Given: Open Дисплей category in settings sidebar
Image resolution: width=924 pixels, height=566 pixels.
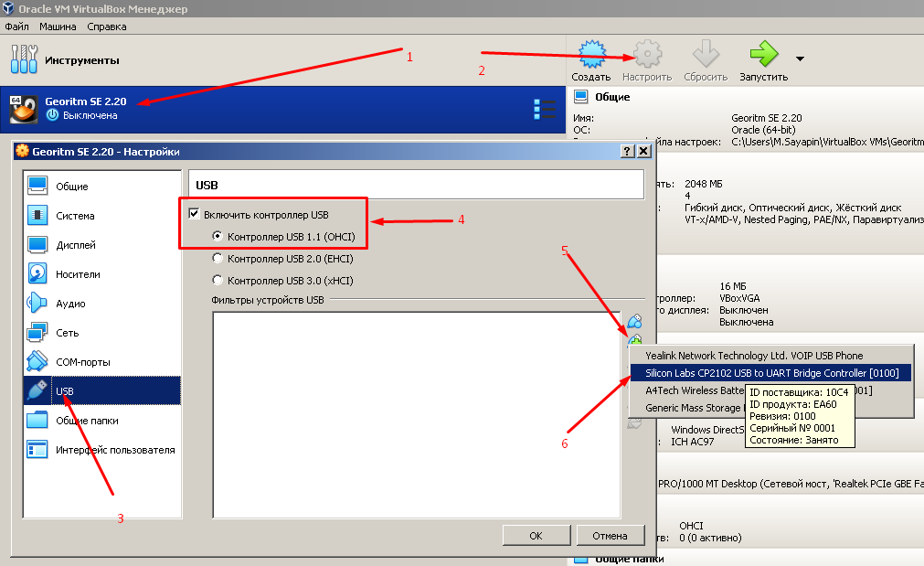Looking at the screenshot, I should point(102,245).
